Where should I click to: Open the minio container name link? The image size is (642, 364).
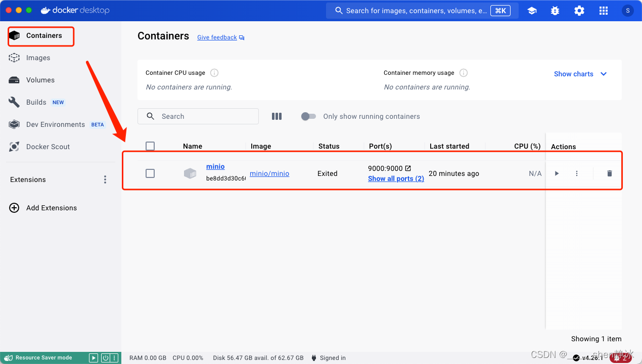pos(215,166)
